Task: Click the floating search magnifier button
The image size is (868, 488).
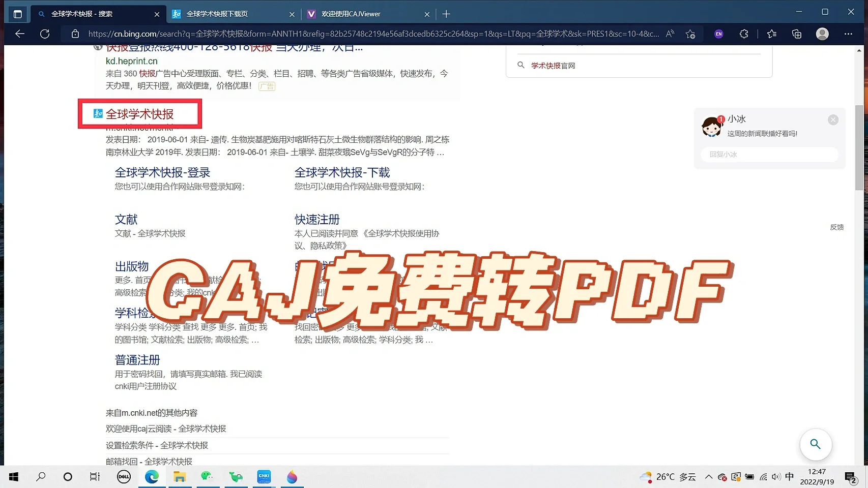Action: click(x=816, y=444)
